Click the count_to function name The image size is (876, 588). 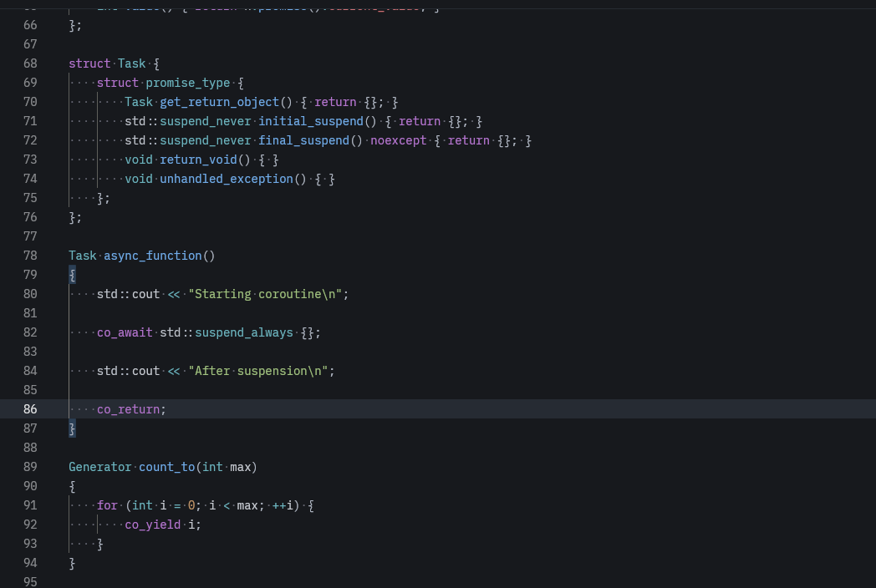(x=166, y=467)
